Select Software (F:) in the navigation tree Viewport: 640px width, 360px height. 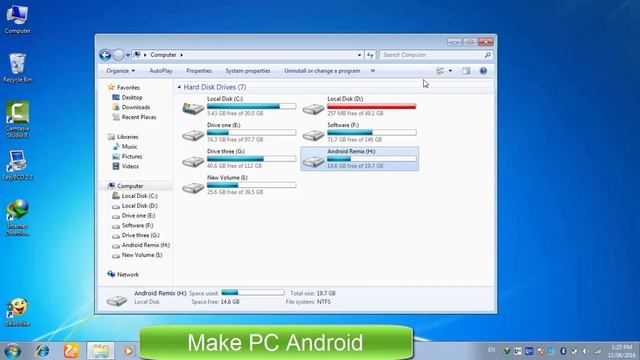coord(138,225)
